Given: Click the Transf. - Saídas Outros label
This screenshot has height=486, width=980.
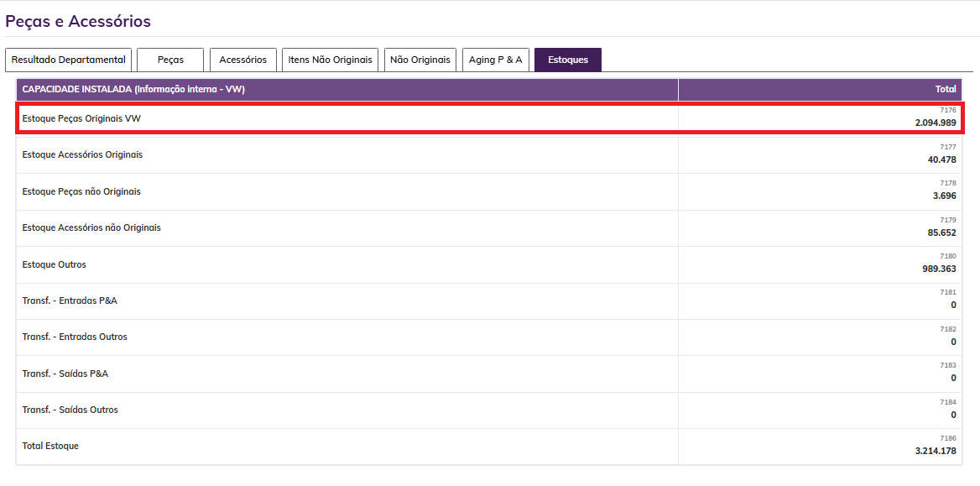Looking at the screenshot, I should coord(70,410).
